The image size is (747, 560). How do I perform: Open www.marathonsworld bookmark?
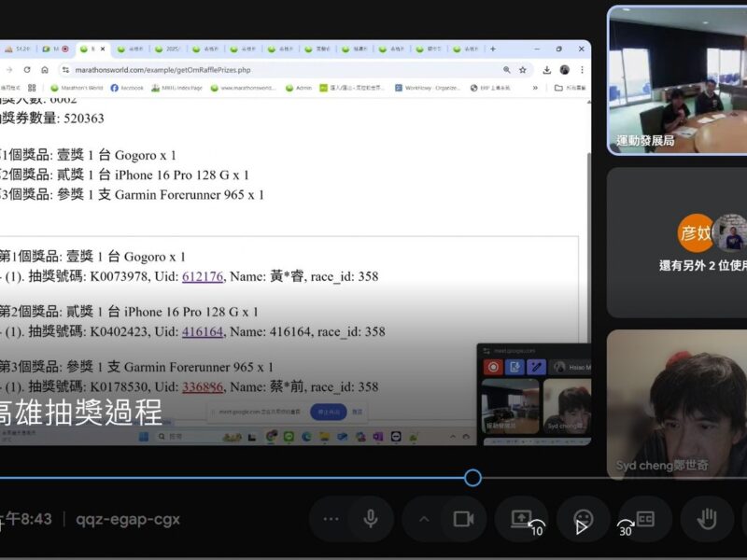243,88
